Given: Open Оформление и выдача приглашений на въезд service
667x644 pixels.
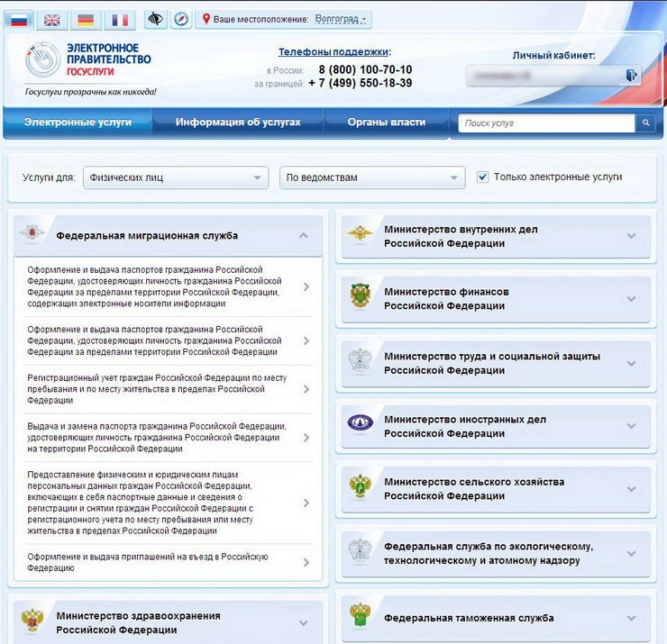Looking at the screenshot, I should [x=169, y=562].
